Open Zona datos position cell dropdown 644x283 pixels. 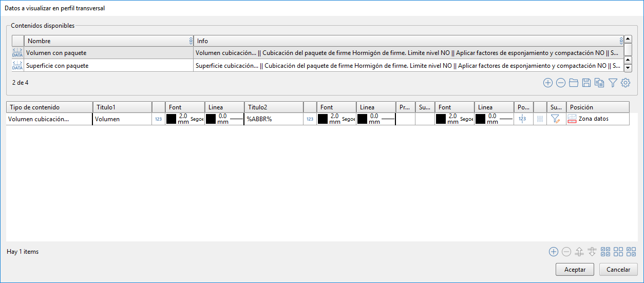(598, 119)
